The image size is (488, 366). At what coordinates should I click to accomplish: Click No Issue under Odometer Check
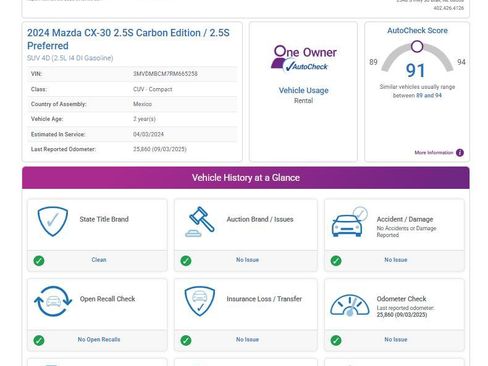coord(396,339)
